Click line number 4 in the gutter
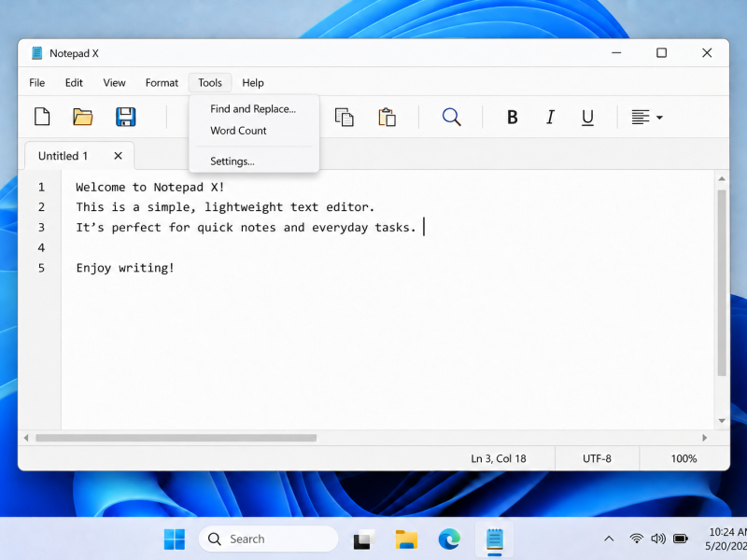Viewport: 747px width, 560px height. [x=41, y=247]
